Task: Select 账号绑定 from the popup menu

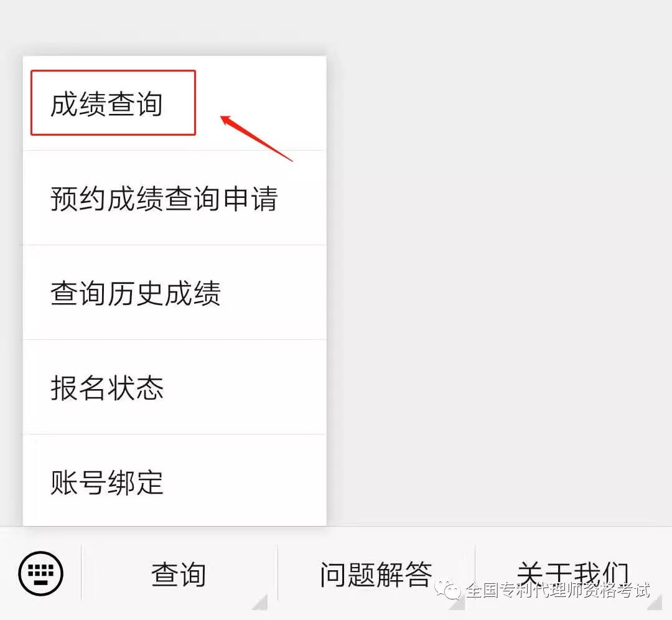Action: [x=174, y=480]
